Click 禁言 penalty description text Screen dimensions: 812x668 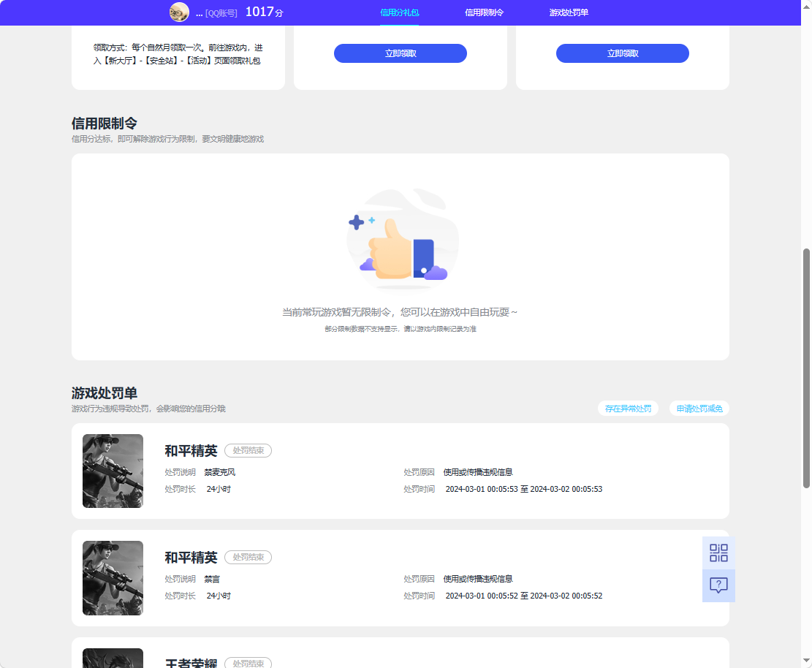212,579
